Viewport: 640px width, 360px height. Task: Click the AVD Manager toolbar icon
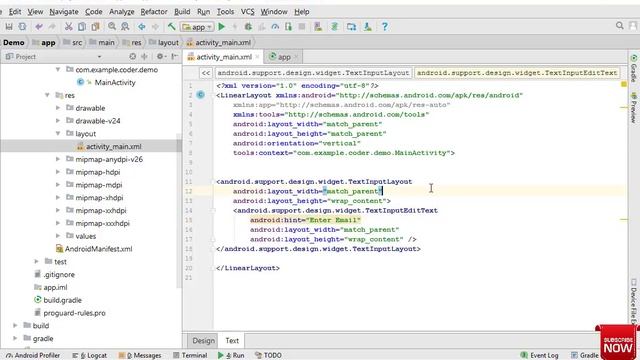pos(318,27)
